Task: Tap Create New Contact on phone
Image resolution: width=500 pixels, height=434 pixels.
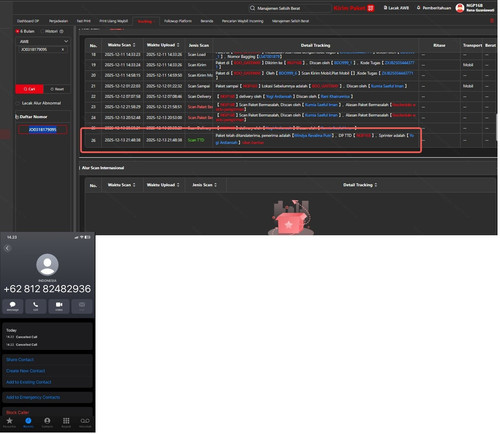Action: (x=25, y=371)
